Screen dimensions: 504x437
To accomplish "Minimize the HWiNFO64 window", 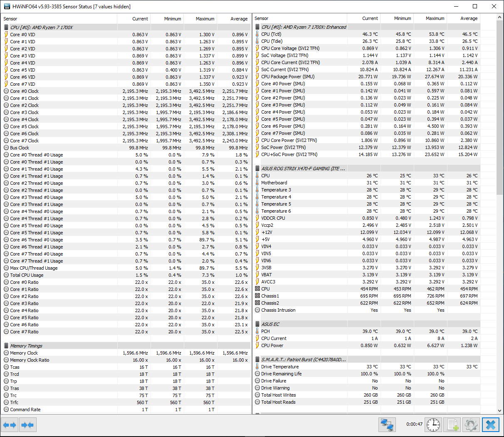I will coord(456,6).
